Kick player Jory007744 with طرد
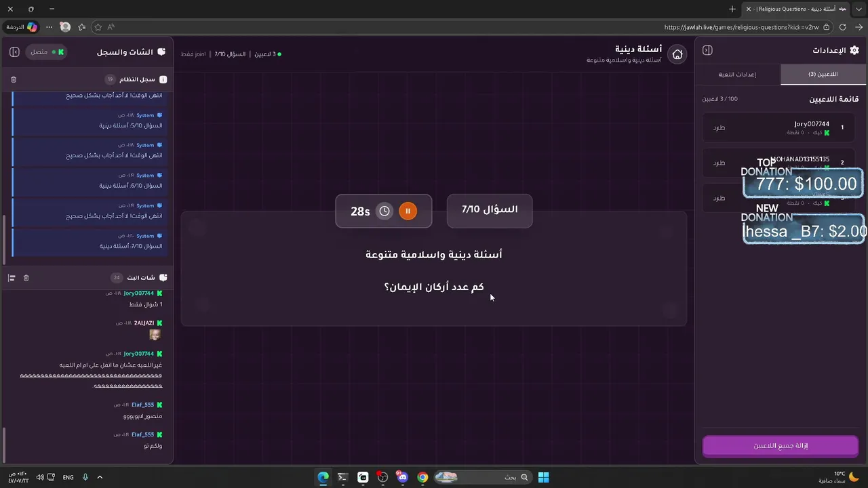Screen dimensions: 868x488 click(719, 127)
